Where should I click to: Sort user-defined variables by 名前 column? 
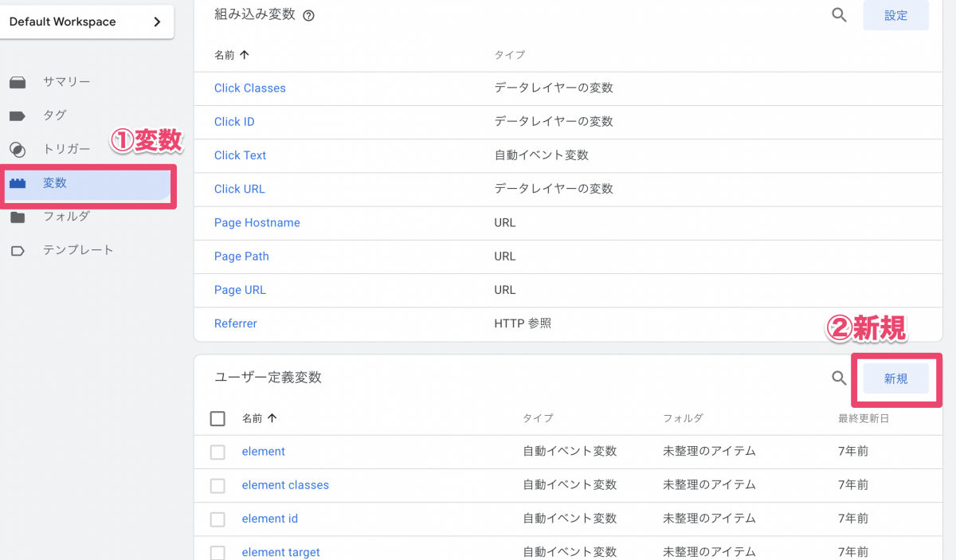[259, 418]
